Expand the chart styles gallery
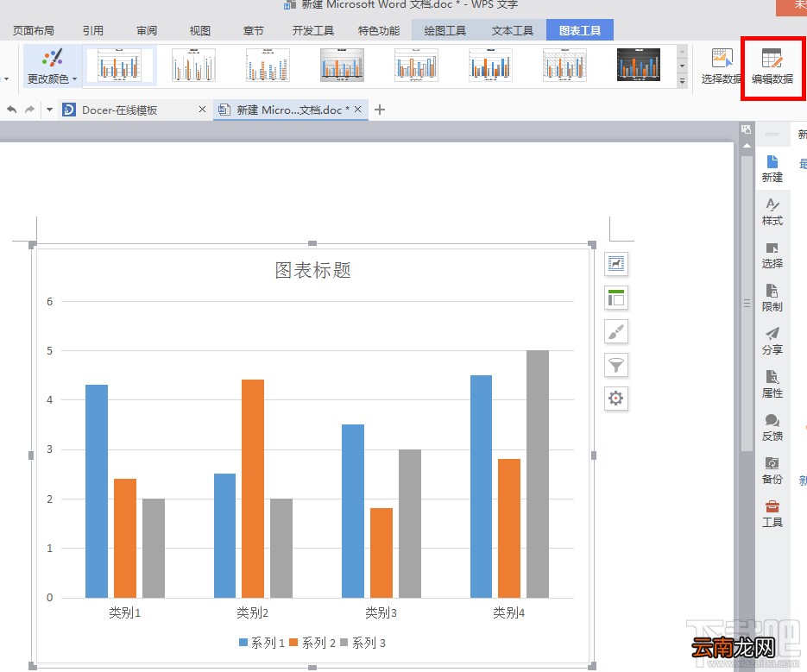 [682, 81]
